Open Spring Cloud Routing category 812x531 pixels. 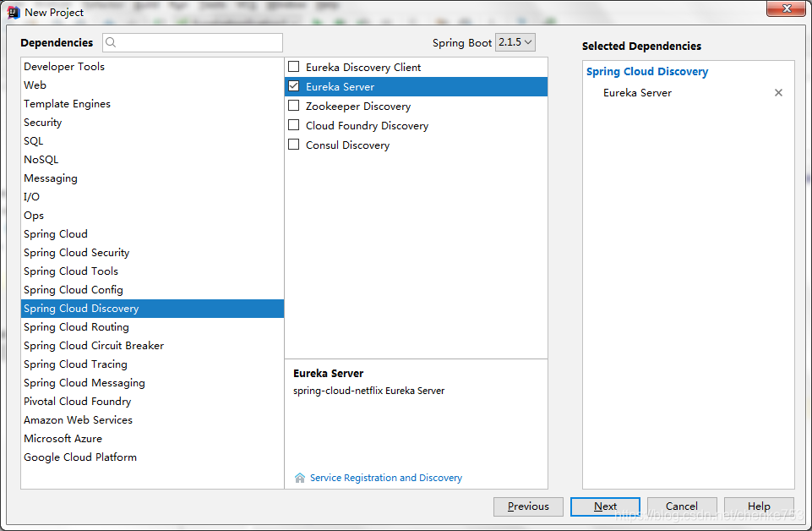[152, 327]
